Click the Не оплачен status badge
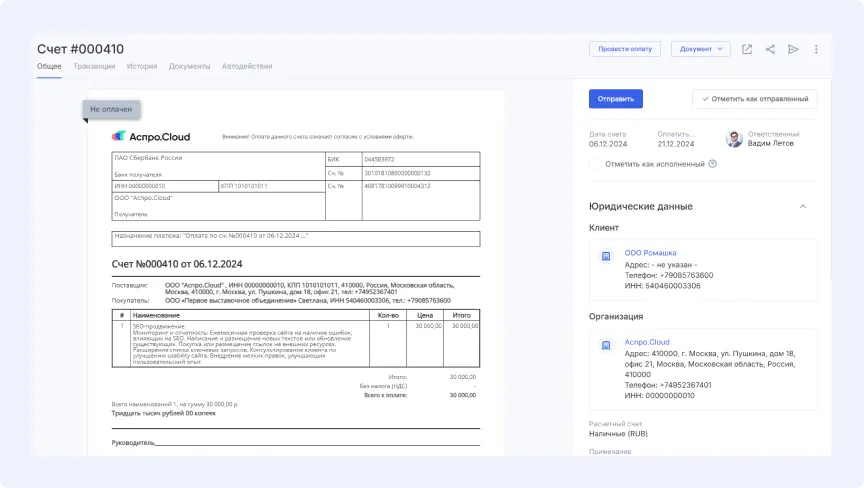 coord(110,109)
